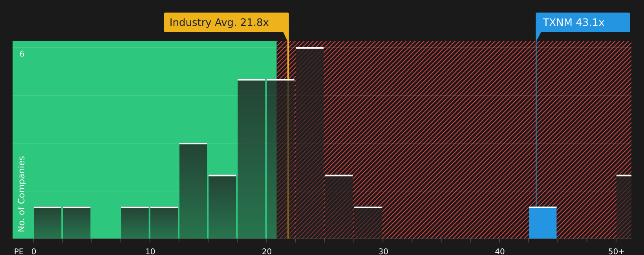Click the '6' y-axis label
The image size is (644, 255).
click(x=22, y=54)
